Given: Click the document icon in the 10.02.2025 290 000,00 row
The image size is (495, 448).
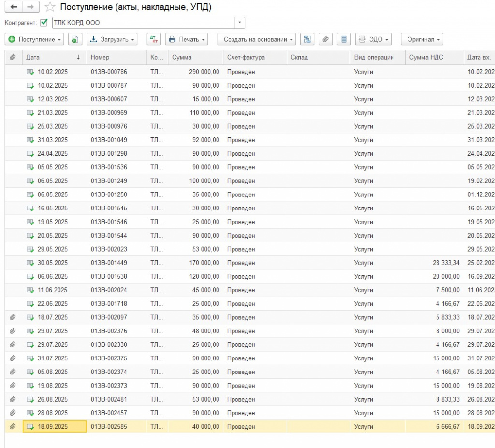Looking at the screenshot, I should click(30, 72).
